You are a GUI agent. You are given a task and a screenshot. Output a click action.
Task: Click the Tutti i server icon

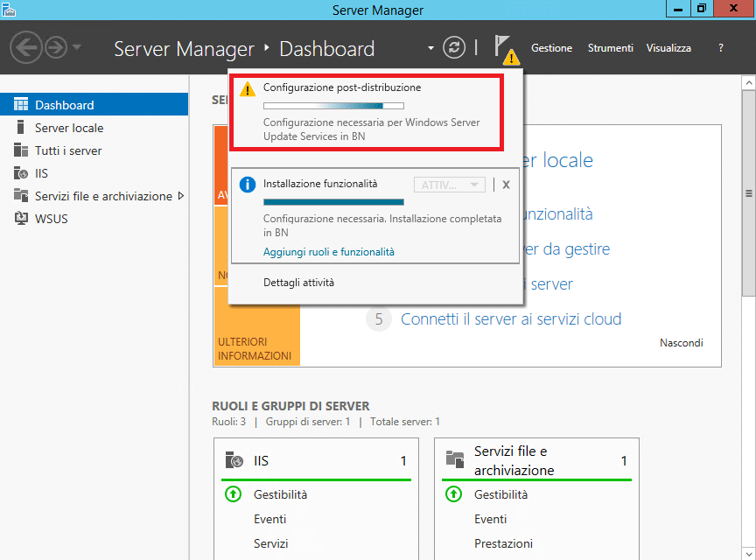coord(21,150)
